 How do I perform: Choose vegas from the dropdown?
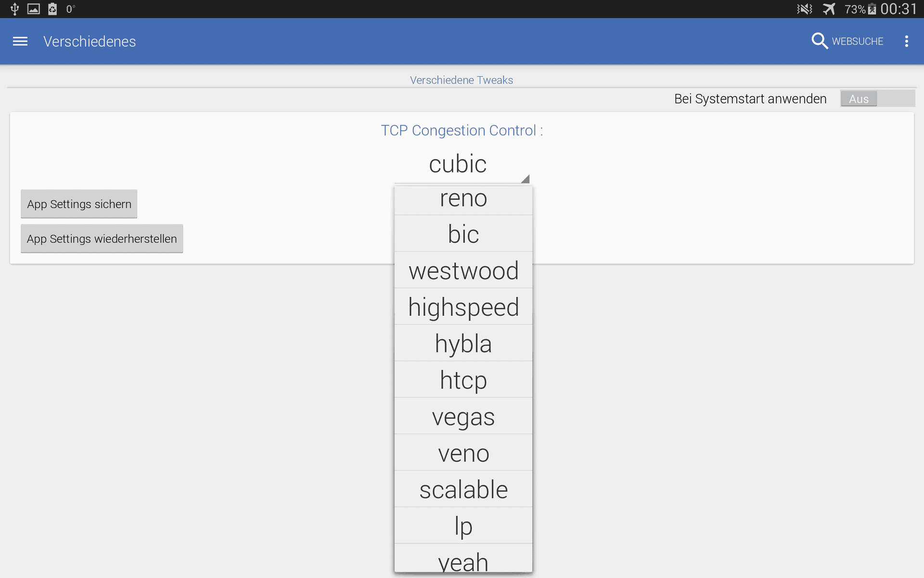click(463, 416)
